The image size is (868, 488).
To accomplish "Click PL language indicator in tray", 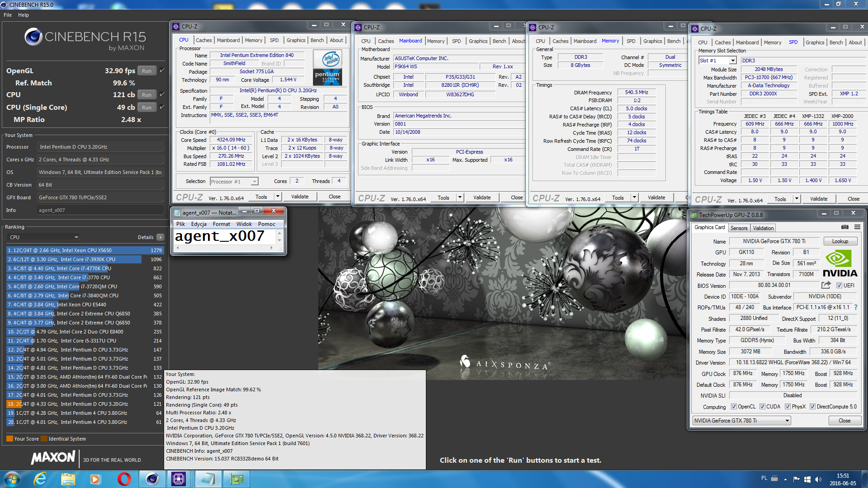I will 764,478.
